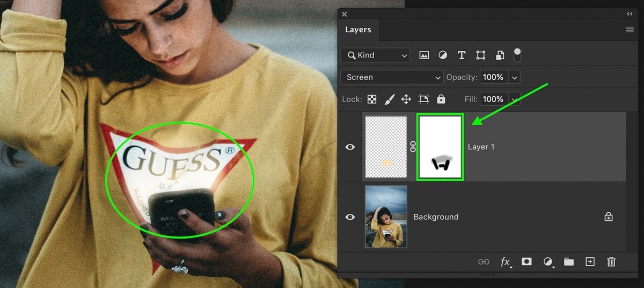Filter for shape layers icon

480,55
